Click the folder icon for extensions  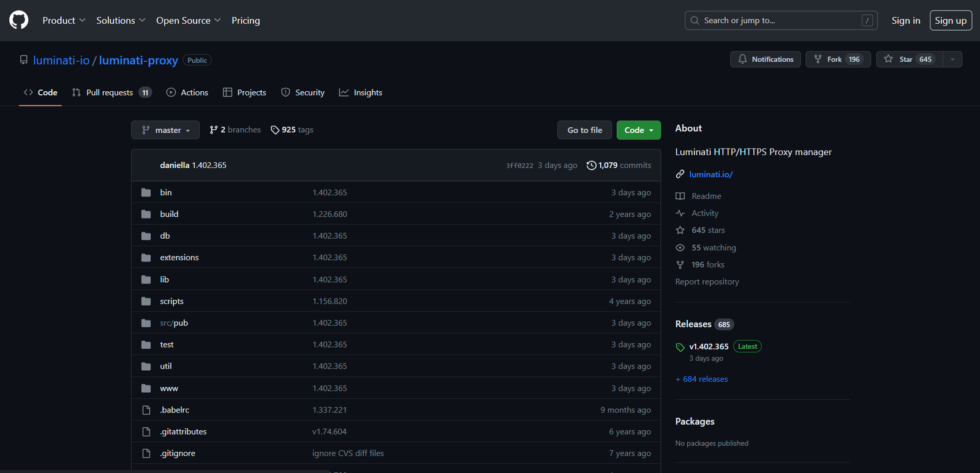[146, 258]
